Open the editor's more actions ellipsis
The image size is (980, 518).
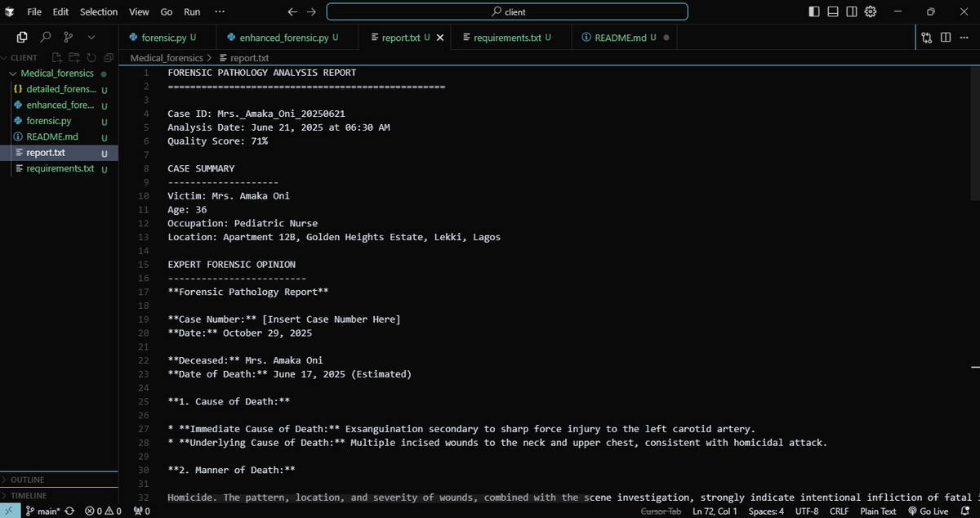(964, 37)
